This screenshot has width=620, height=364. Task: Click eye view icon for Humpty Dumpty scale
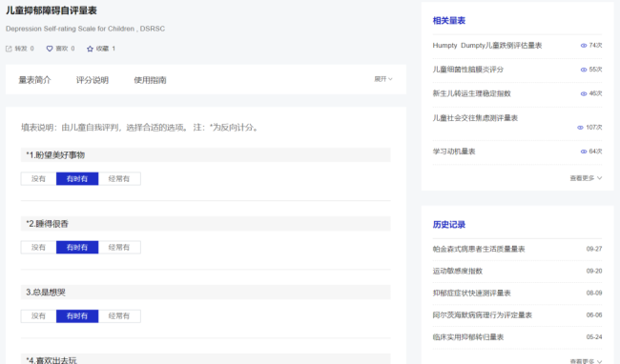pyautogui.click(x=583, y=46)
